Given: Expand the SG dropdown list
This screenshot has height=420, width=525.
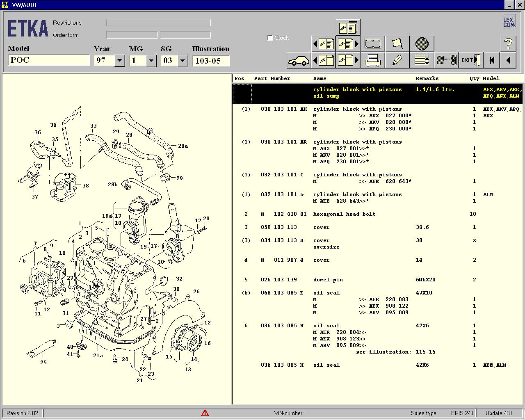Looking at the screenshot, I should tap(183, 61).
